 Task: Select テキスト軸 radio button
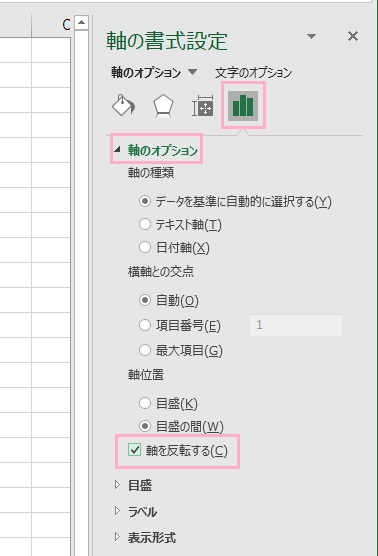click(145, 224)
